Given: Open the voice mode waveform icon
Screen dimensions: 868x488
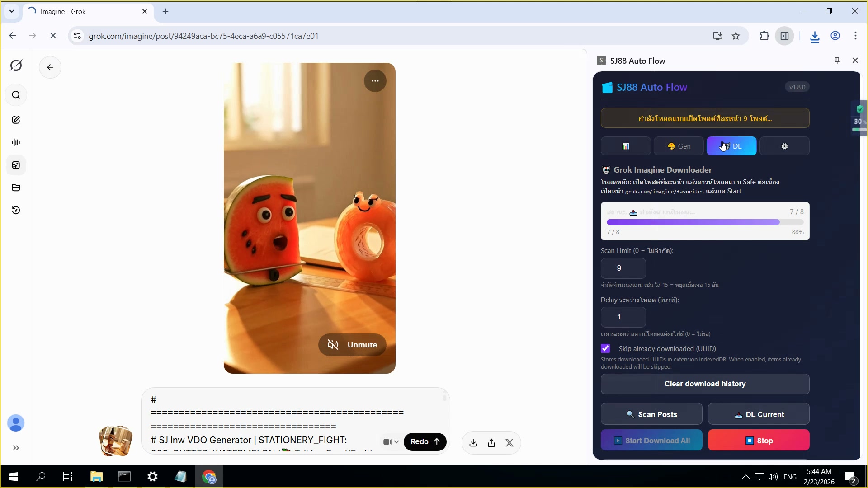Looking at the screenshot, I should coord(16,142).
